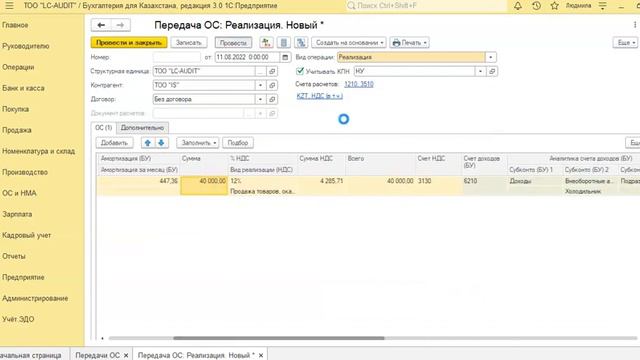This screenshot has height=360, width=640.
Task: Open service settings icon next to user name
Action: (x=602, y=6)
